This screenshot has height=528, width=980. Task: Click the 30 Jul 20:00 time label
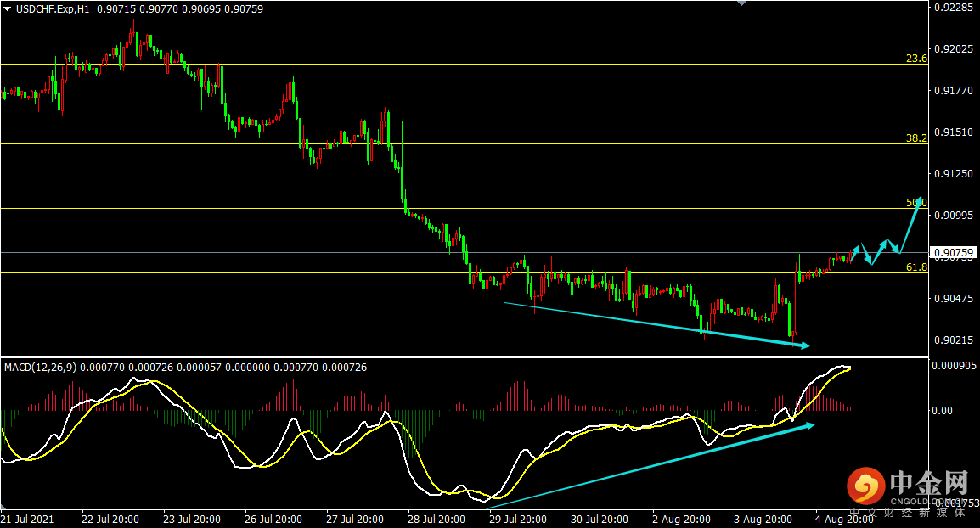coord(600,520)
